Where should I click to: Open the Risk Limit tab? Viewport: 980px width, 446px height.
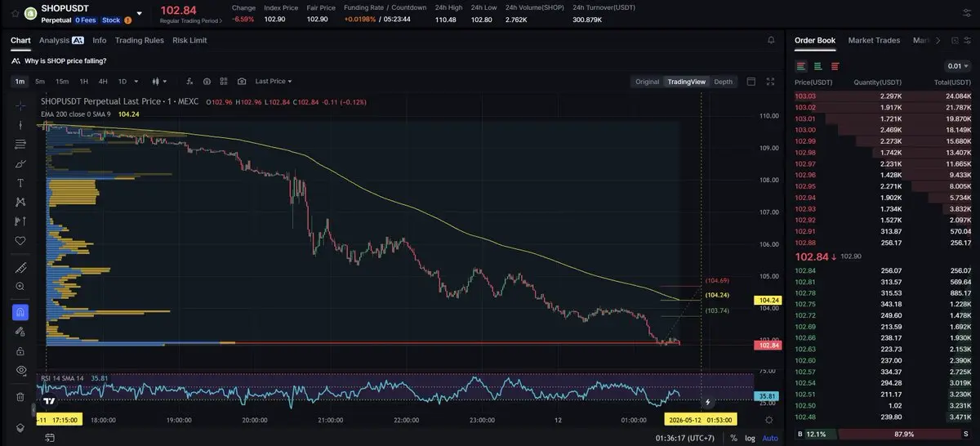point(189,40)
